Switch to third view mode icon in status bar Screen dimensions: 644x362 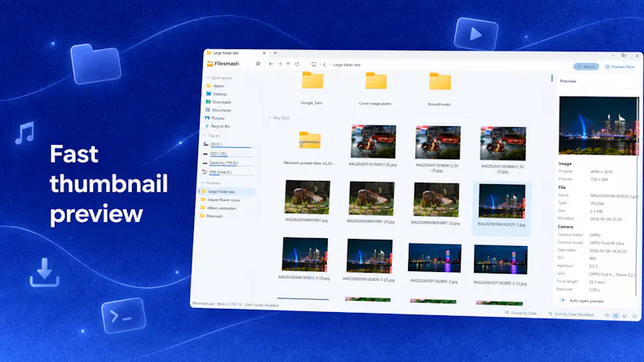pos(625,315)
